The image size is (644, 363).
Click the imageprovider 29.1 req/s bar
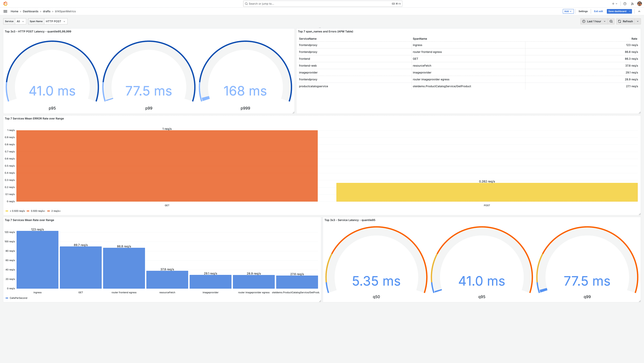coord(210,282)
